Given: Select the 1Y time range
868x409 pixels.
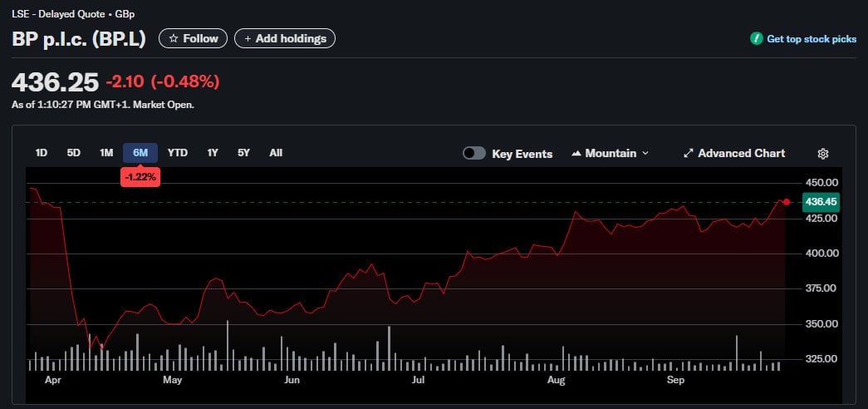Looking at the screenshot, I should (213, 153).
